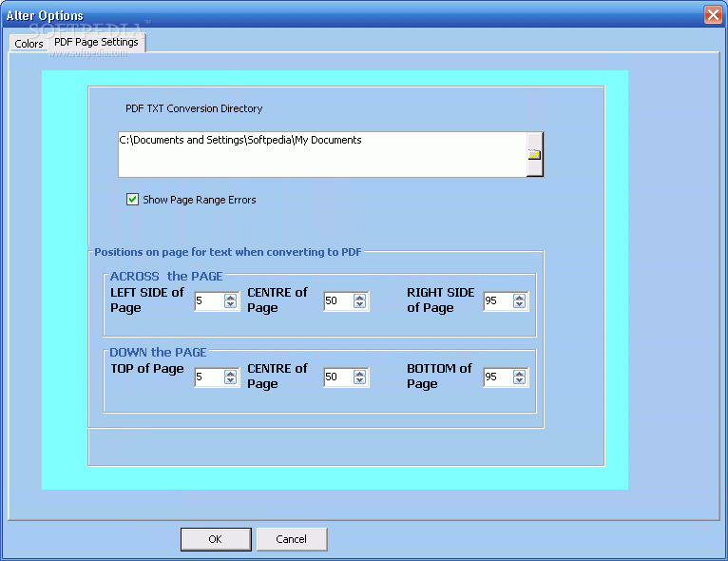The width and height of the screenshot is (728, 561).
Task: Click the BOTTOM of Page number field
Action: click(x=498, y=377)
